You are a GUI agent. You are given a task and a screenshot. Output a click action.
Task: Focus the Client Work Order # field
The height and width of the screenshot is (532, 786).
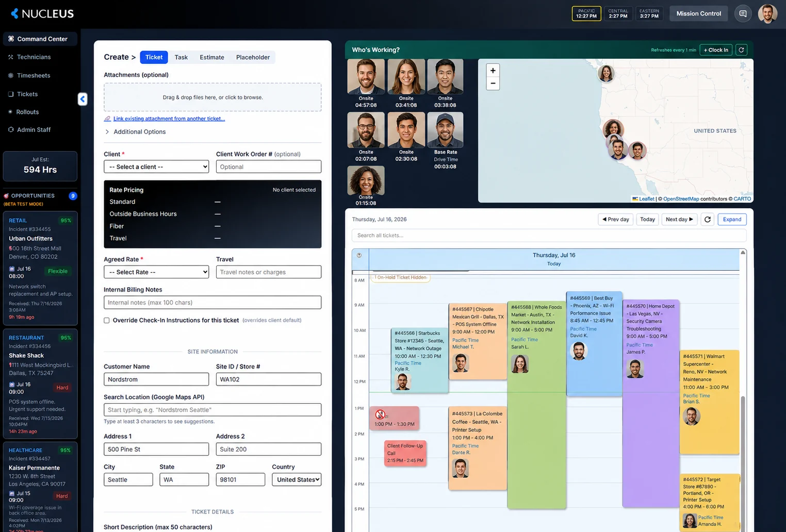tap(269, 167)
